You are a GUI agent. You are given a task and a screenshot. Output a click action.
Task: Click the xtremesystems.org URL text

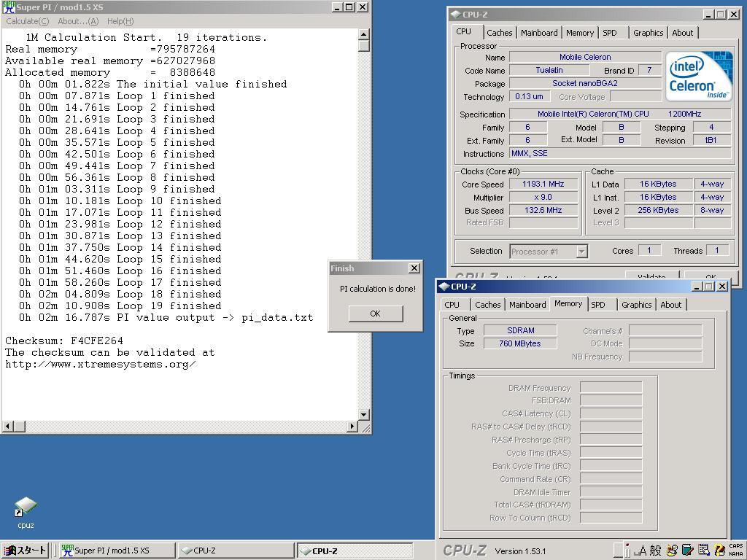101,365
